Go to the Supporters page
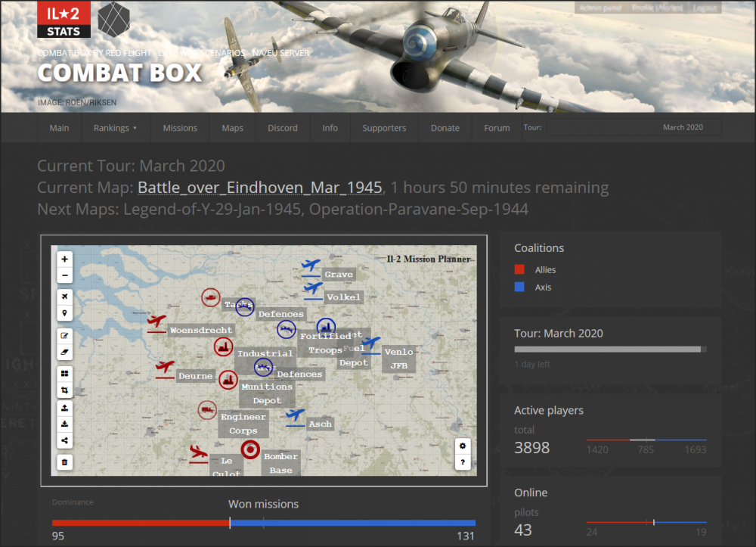 384,128
